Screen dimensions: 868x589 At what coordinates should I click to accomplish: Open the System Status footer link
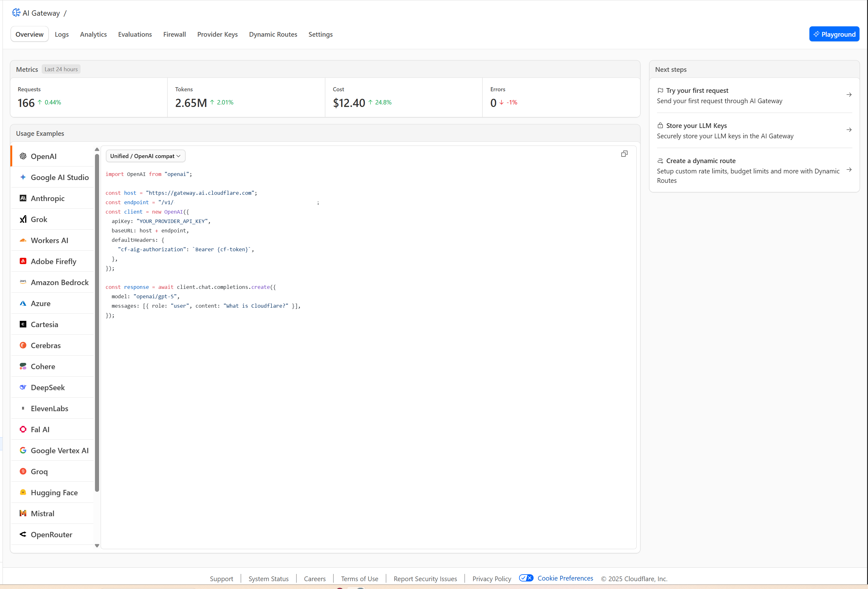pyautogui.click(x=268, y=579)
